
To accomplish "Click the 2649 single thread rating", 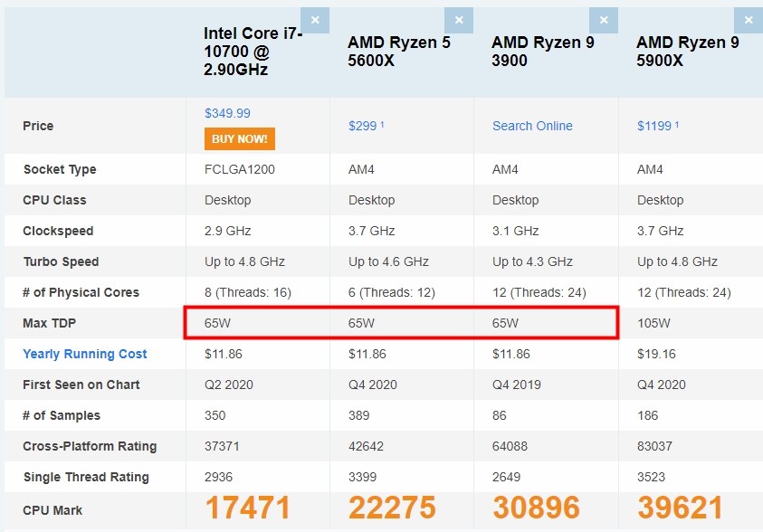I will point(506,477).
